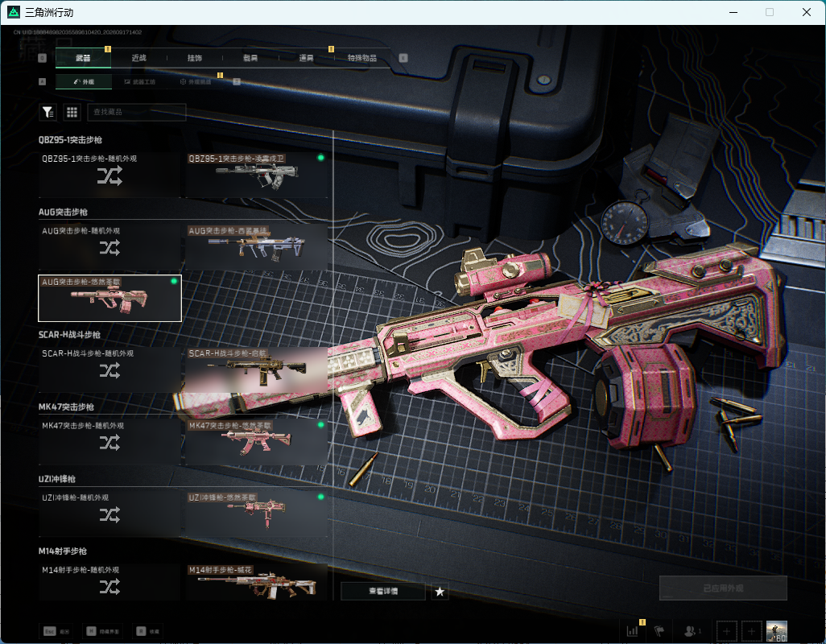826x644 pixels.
Task: Open the 武器工坊 sub-tab
Action: tap(140, 81)
